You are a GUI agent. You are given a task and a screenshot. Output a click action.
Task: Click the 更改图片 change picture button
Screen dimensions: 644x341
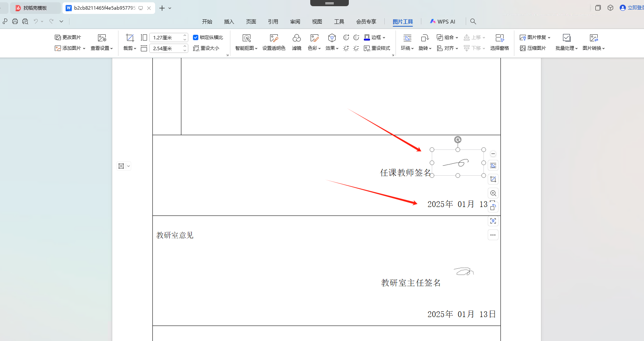pyautogui.click(x=68, y=37)
